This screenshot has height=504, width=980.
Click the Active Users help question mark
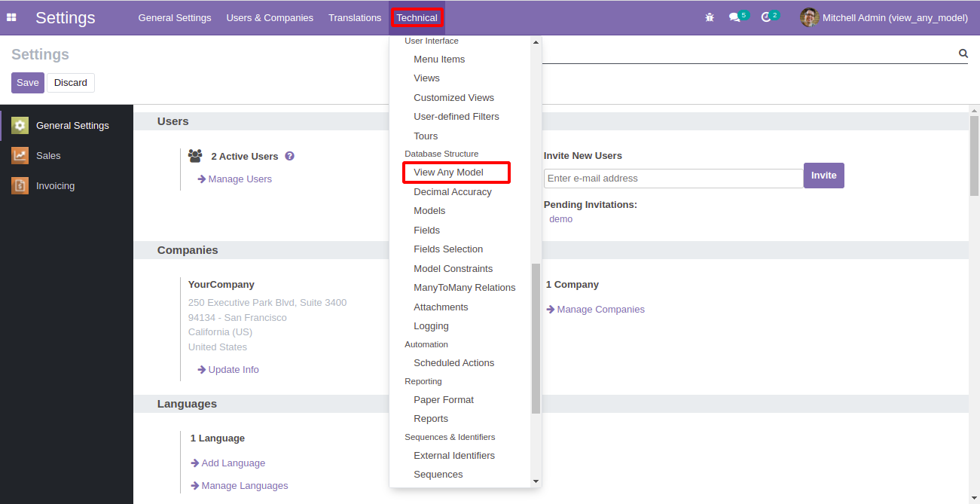click(x=289, y=156)
